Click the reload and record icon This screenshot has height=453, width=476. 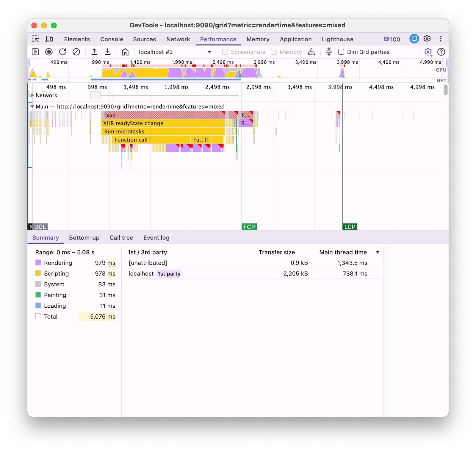pyautogui.click(x=62, y=52)
